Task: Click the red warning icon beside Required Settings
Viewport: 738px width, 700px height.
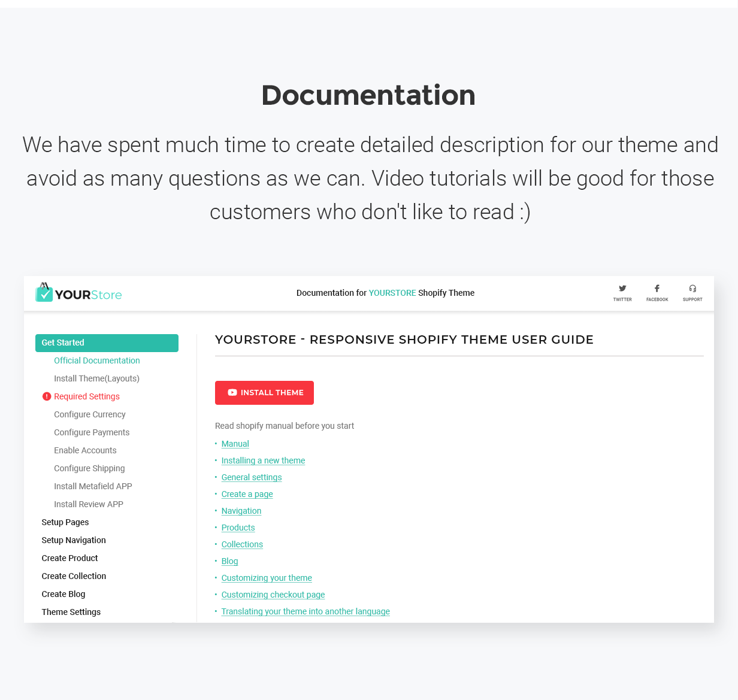Action: point(47,396)
